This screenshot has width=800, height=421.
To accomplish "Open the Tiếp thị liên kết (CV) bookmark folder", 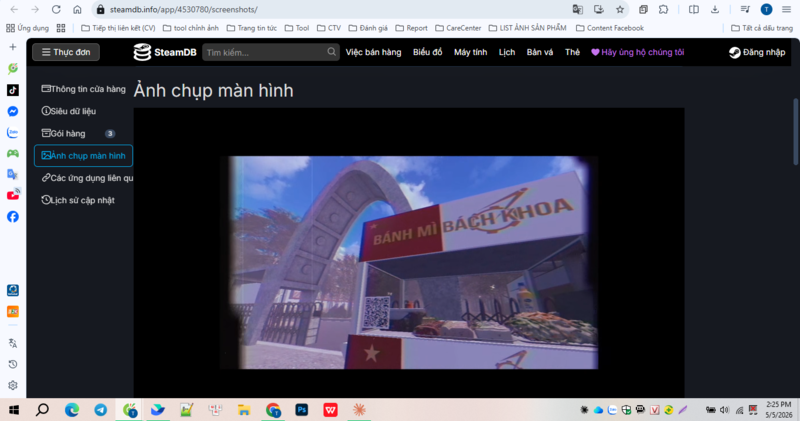I will 118,28.
